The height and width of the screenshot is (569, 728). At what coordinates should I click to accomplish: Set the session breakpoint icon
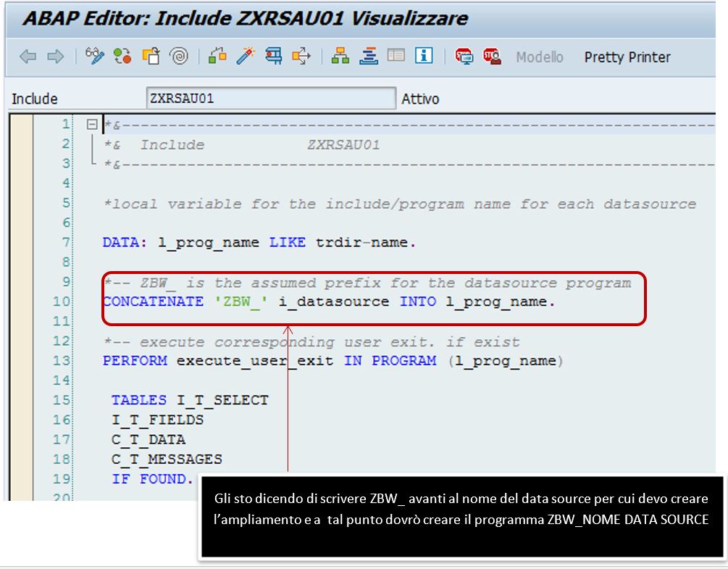(x=464, y=57)
